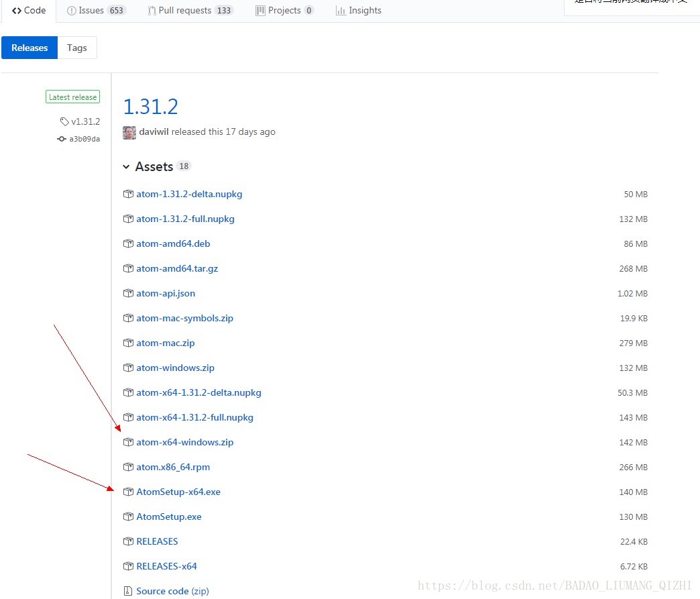The image size is (700, 599).
Task: Open the Projects tab
Action: 284,10
